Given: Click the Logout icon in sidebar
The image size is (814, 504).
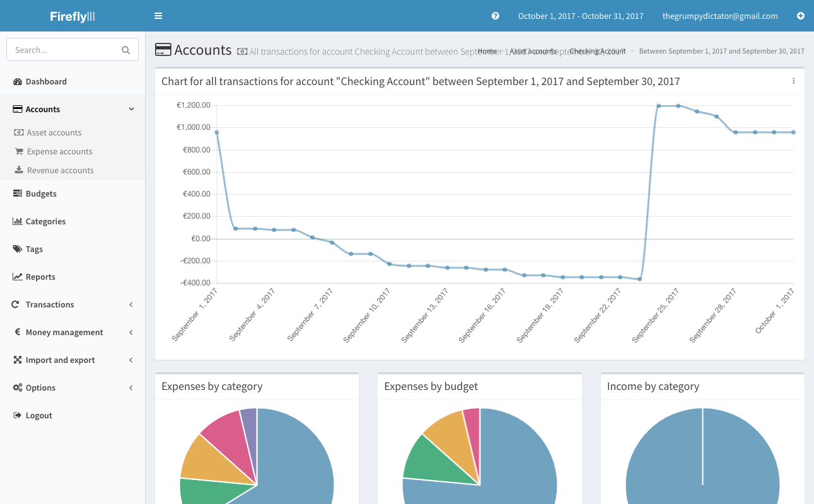Looking at the screenshot, I should [x=18, y=415].
